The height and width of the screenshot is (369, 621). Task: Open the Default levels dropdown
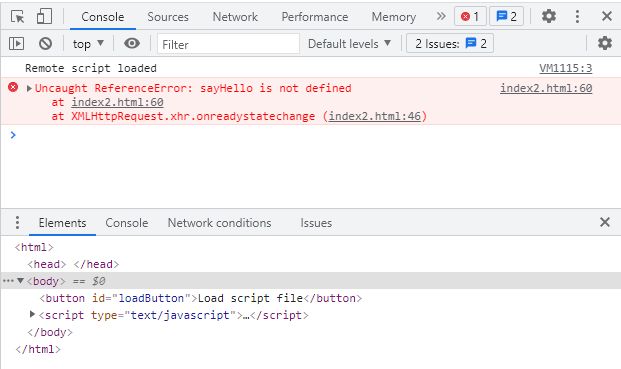pos(349,44)
